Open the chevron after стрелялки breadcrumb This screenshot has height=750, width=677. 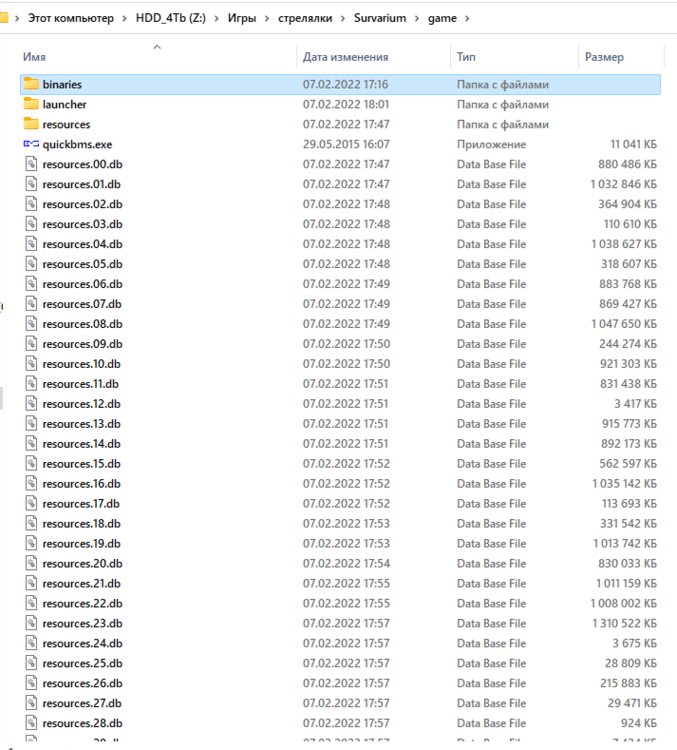(343, 19)
